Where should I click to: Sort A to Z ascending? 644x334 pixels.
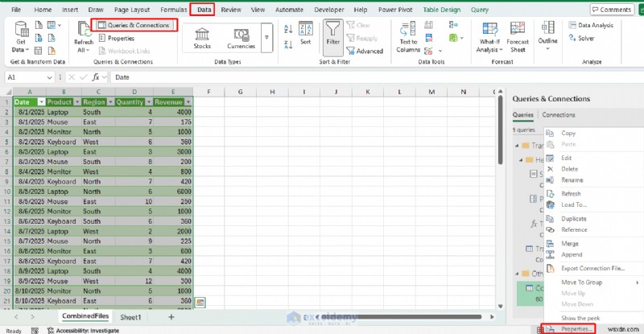click(288, 29)
